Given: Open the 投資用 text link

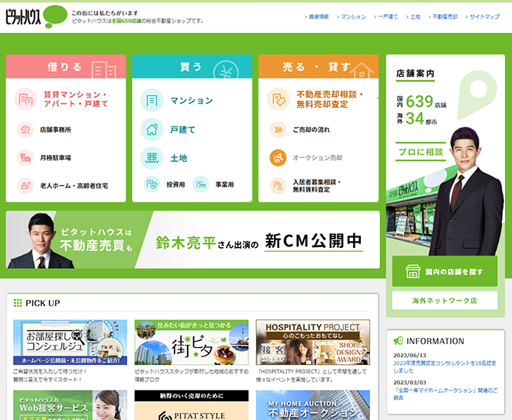Looking at the screenshot, I should [x=175, y=184].
